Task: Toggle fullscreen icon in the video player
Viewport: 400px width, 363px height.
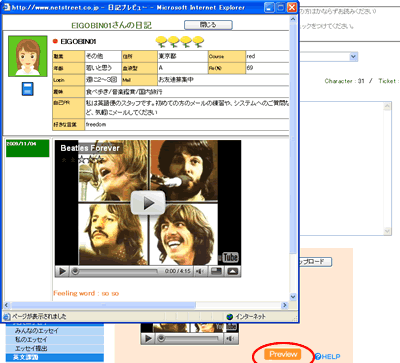Action: click(217, 271)
